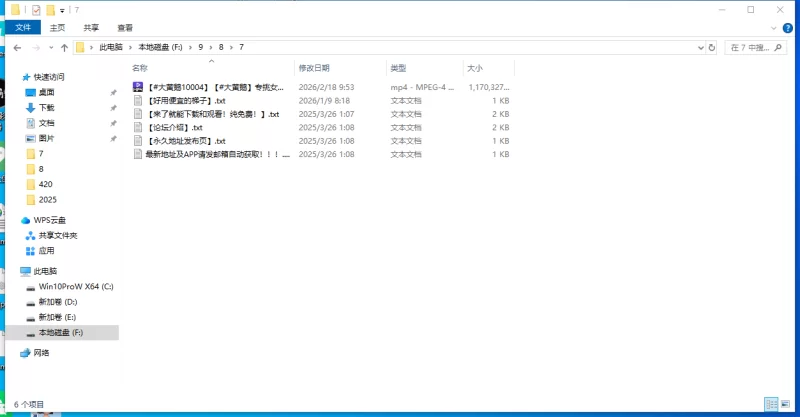The image size is (800, 417).
Task: Click the search magnifier icon
Action: [x=778, y=47]
